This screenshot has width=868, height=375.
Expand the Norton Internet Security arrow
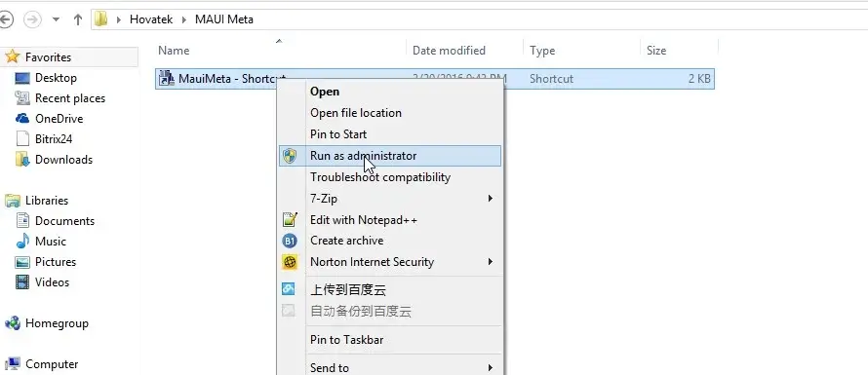click(490, 262)
